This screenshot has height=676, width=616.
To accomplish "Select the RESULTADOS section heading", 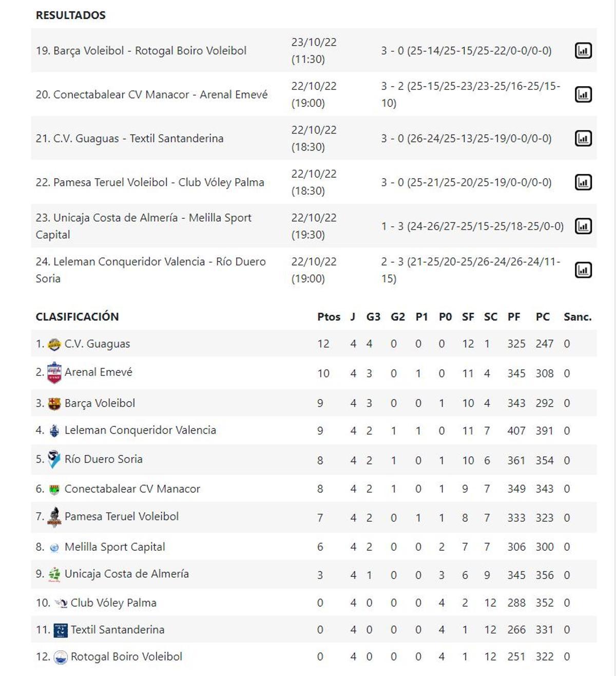I will pos(69,15).
